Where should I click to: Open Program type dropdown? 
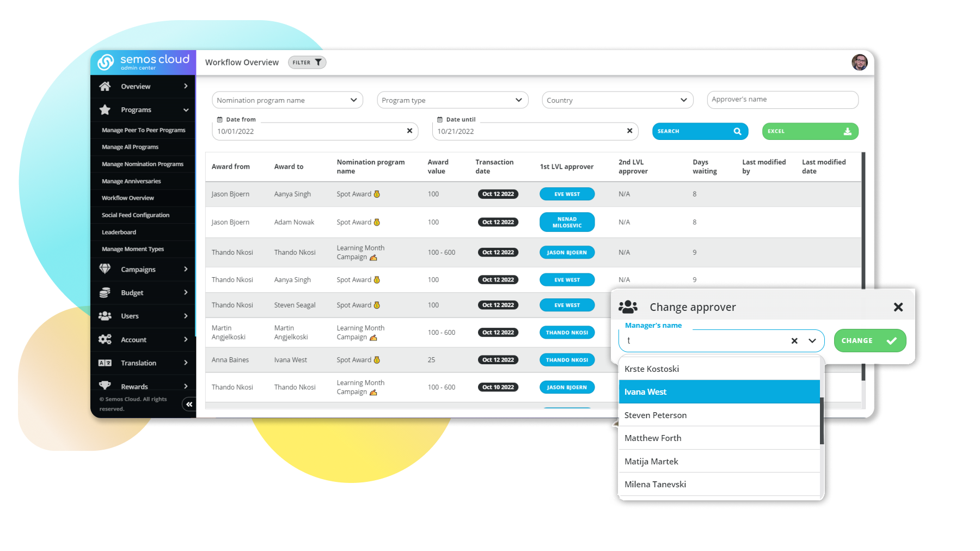pyautogui.click(x=452, y=100)
